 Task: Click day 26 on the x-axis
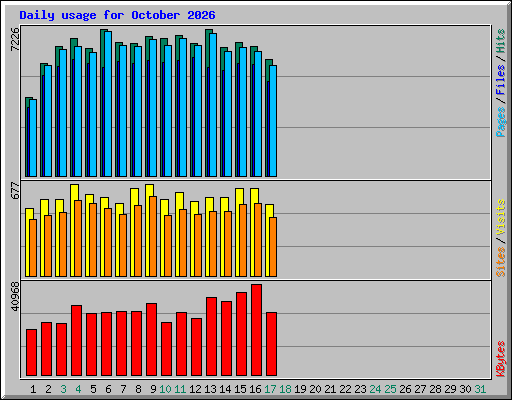point(405,389)
